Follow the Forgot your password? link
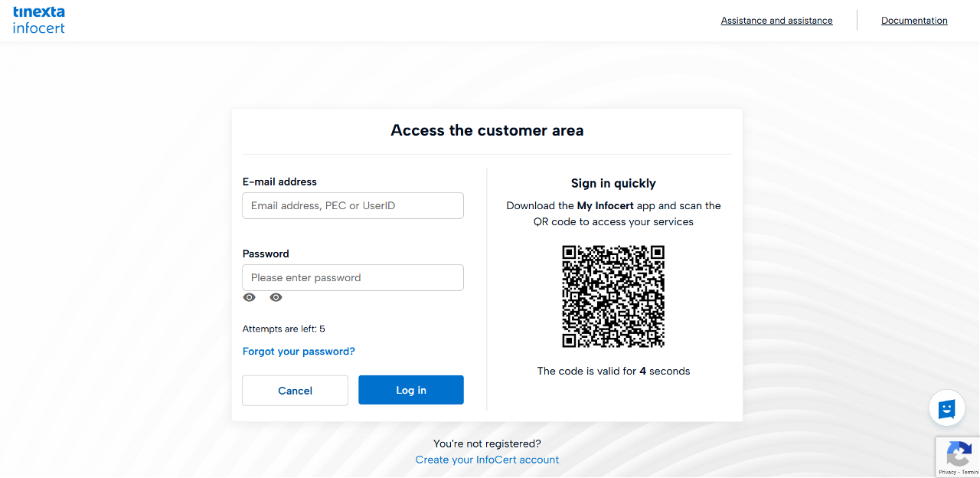 [x=299, y=352]
